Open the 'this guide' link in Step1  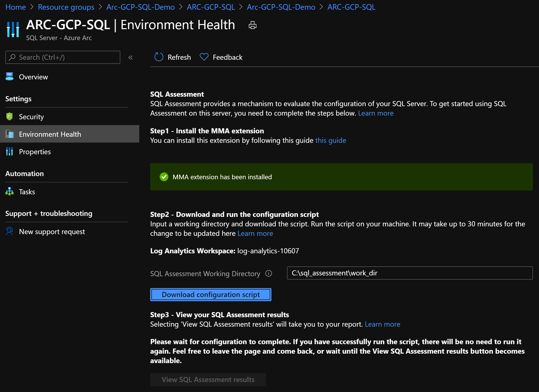pos(331,140)
